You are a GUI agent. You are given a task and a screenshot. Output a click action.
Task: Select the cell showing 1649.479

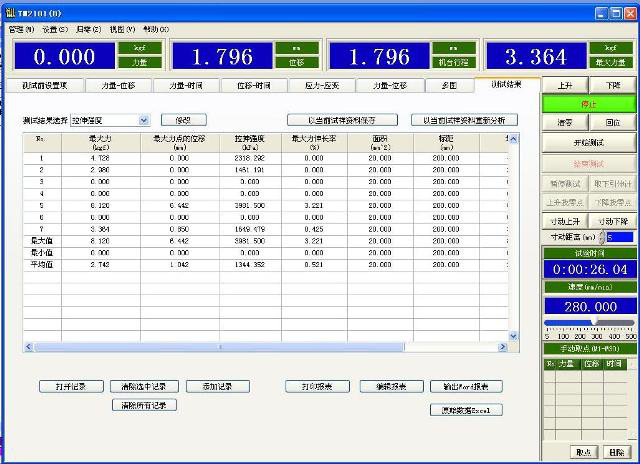pyautogui.click(x=250, y=229)
